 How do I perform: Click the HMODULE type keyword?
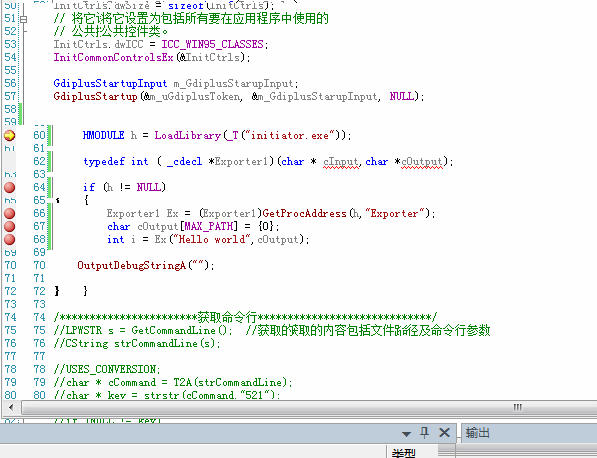(104, 136)
